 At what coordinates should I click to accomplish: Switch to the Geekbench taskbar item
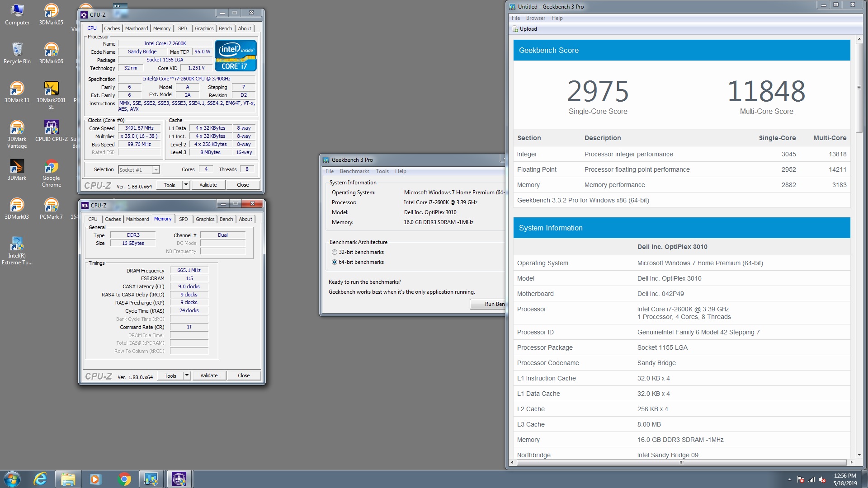tap(151, 479)
